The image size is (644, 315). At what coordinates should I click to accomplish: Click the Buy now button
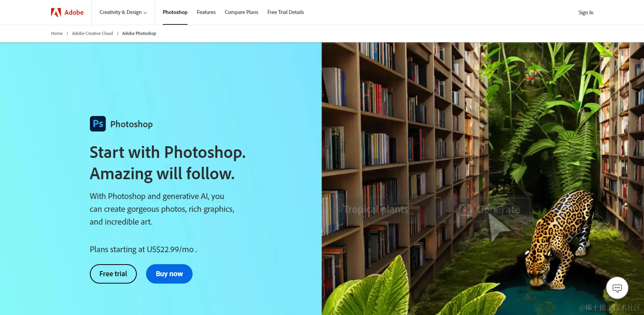pyautogui.click(x=169, y=274)
